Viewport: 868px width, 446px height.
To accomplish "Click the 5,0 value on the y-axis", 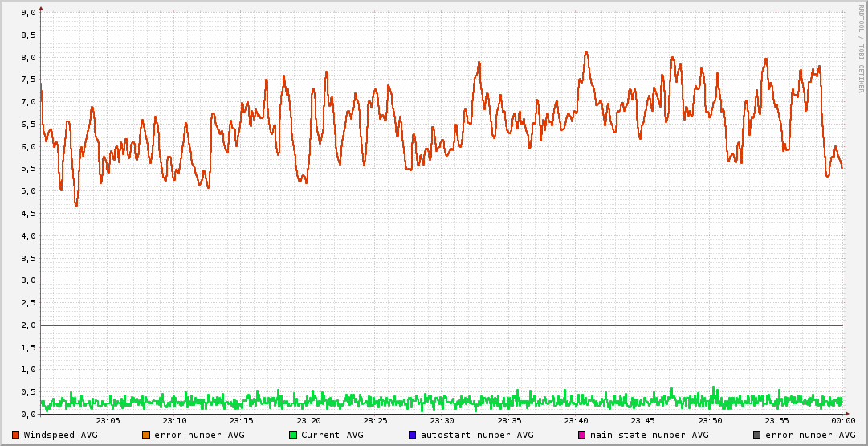I will coord(28,191).
